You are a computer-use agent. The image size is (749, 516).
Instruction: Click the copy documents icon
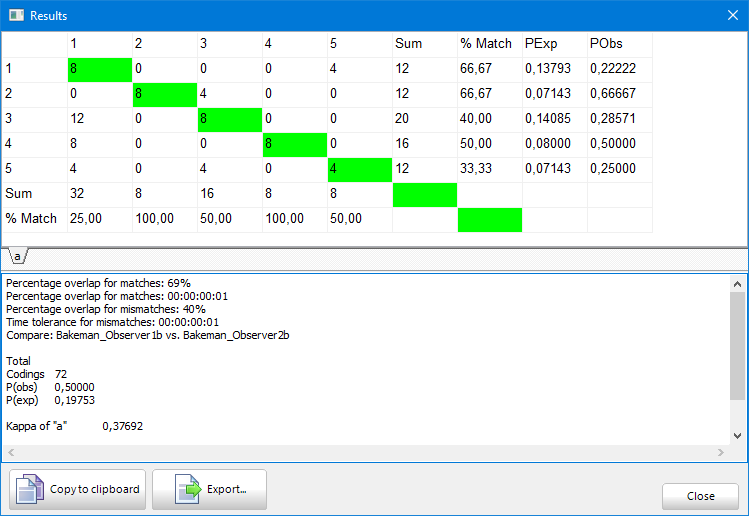pos(31,490)
